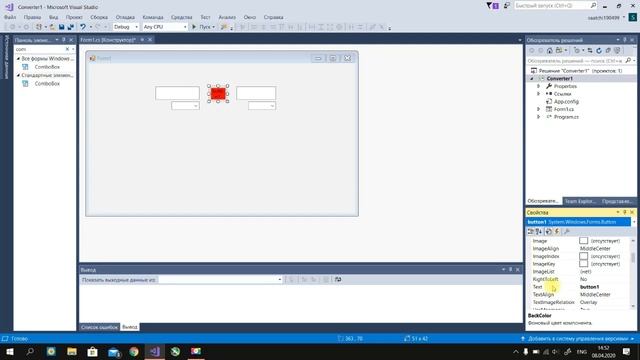Viewport: 640px width, 360px height.
Task: Select App.config in Solution Explorer
Action: point(566,102)
